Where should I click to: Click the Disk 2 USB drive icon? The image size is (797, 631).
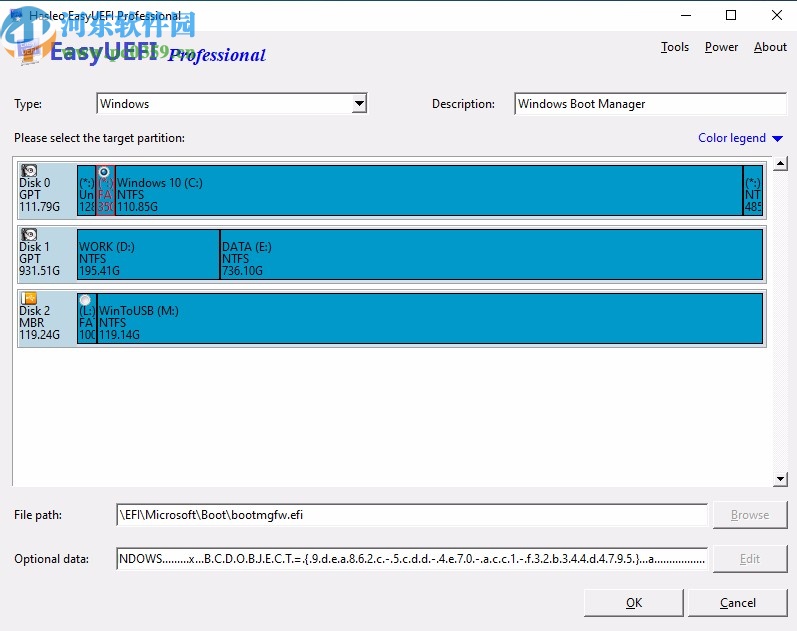pyautogui.click(x=29, y=298)
